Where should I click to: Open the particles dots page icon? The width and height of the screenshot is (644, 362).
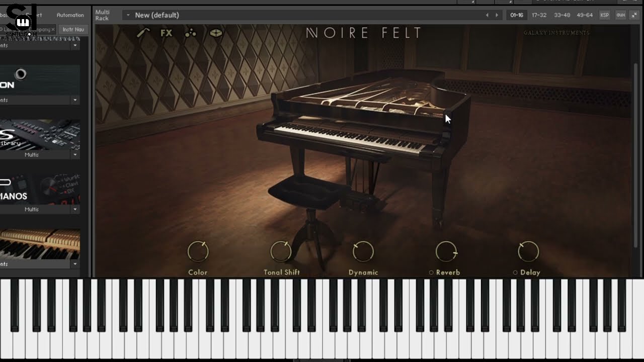pyautogui.click(x=191, y=33)
